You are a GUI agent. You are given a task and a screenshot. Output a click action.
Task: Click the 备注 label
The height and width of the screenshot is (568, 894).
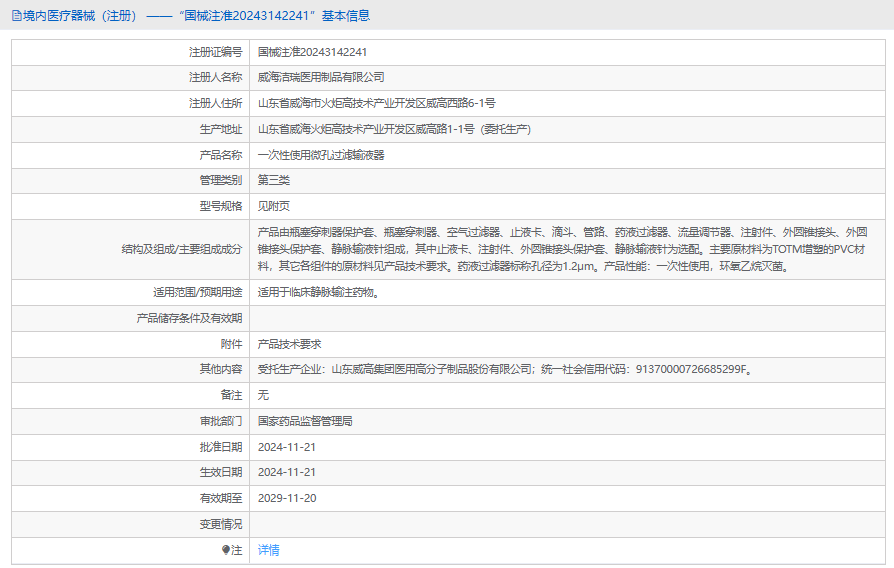coord(231,395)
